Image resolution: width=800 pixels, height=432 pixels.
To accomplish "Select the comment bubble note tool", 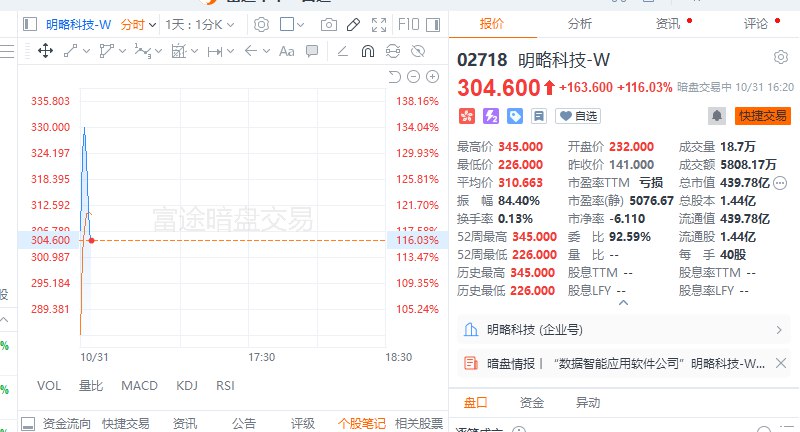I will (x=312, y=51).
